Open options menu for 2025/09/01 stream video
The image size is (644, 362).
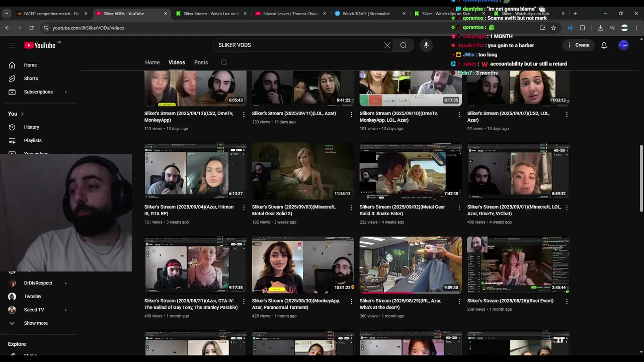pos(567,208)
